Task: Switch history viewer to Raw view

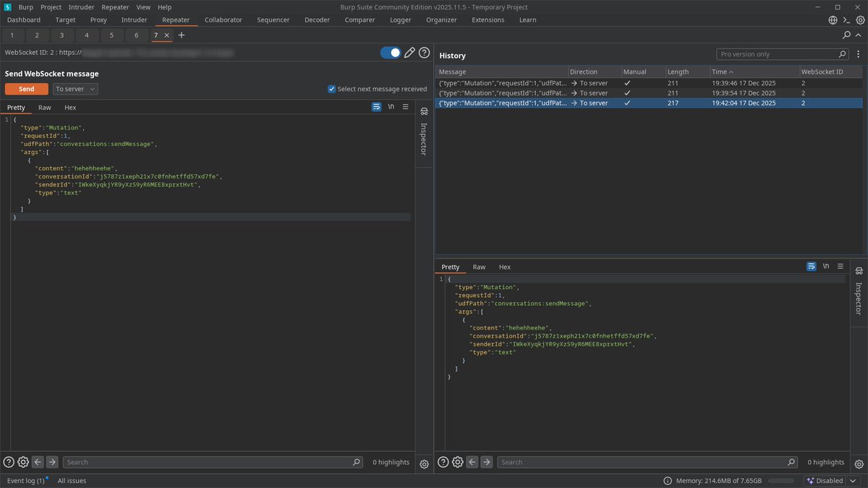Action: [x=480, y=267]
